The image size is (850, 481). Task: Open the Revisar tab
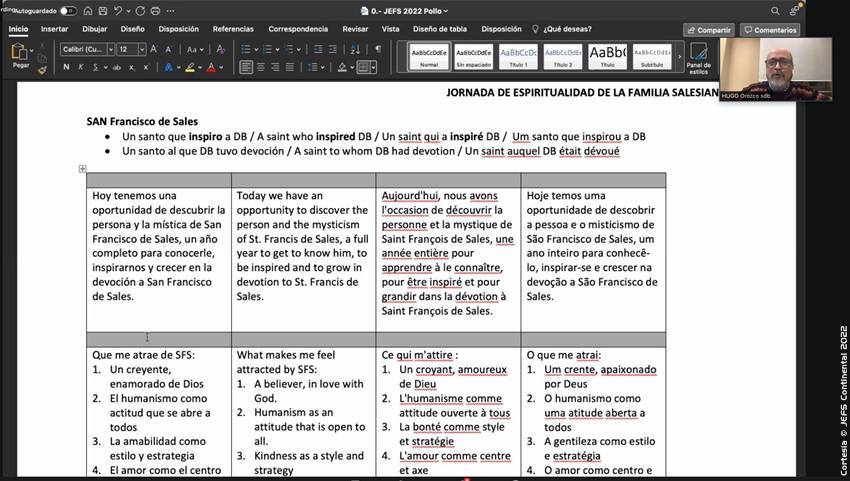click(355, 29)
